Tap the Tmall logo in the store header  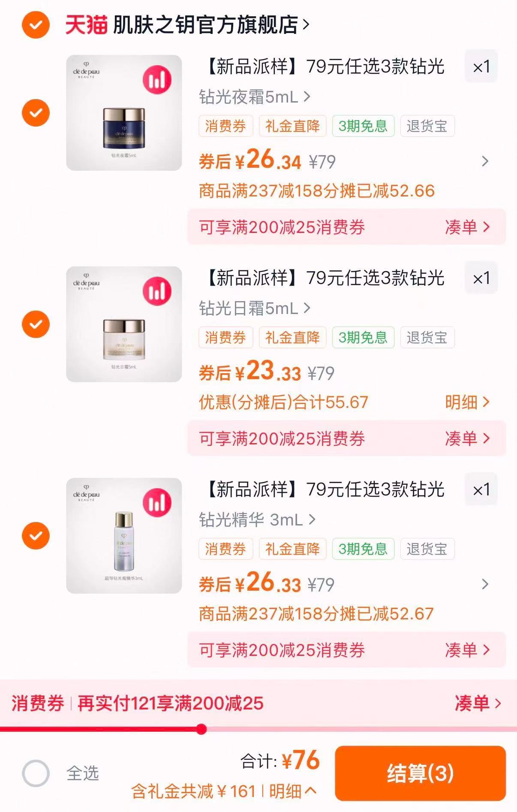click(x=86, y=25)
